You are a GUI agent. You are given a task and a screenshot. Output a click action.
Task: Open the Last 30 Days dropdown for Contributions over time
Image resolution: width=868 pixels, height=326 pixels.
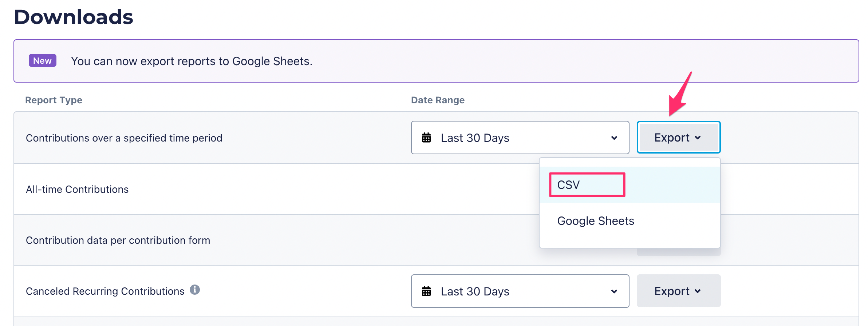pyautogui.click(x=520, y=138)
